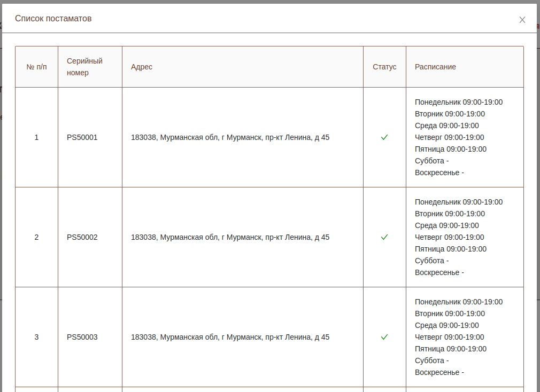
Task: Select serial number PS50001 cell
Action: coord(82,137)
